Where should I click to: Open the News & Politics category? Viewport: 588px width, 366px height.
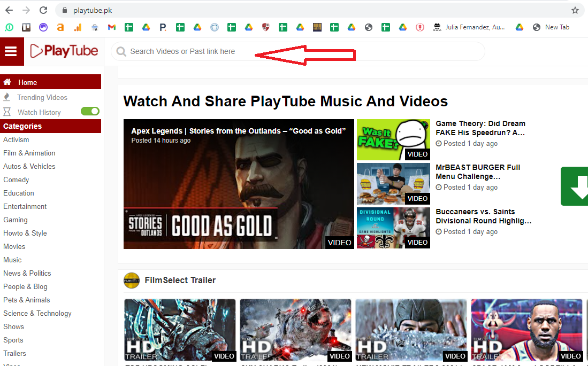[27, 273]
